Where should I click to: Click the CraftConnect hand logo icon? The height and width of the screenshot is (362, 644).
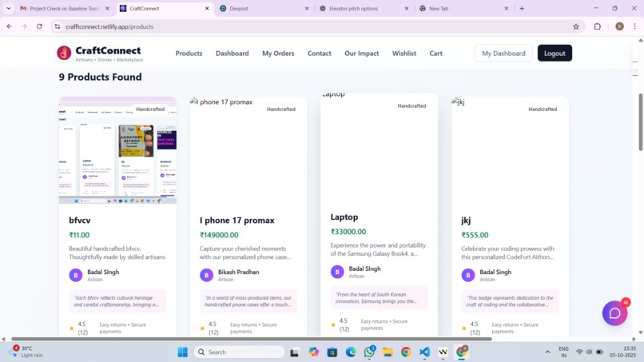coord(64,53)
